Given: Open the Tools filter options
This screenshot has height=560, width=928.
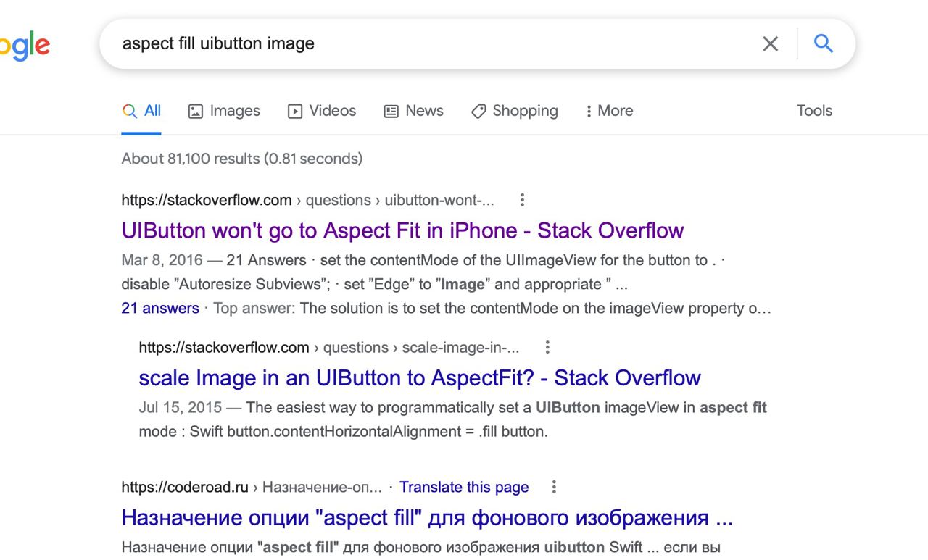Looking at the screenshot, I should pos(814,111).
